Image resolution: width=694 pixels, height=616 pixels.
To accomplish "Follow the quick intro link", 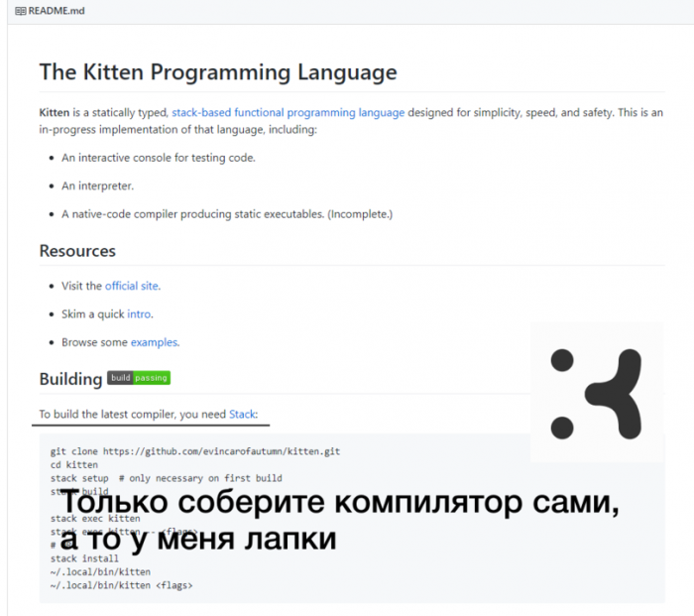I will click(x=139, y=314).
